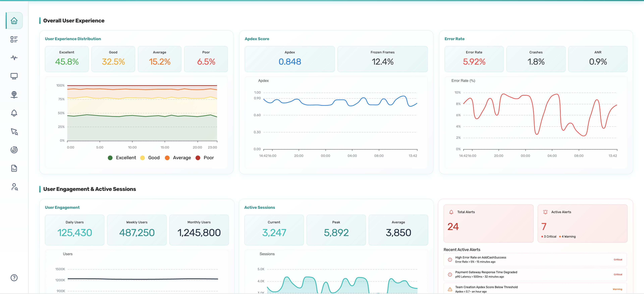Click the Warning badge on Team Creation alert
This screenshot has height=294, width=644.
point(617,289)
